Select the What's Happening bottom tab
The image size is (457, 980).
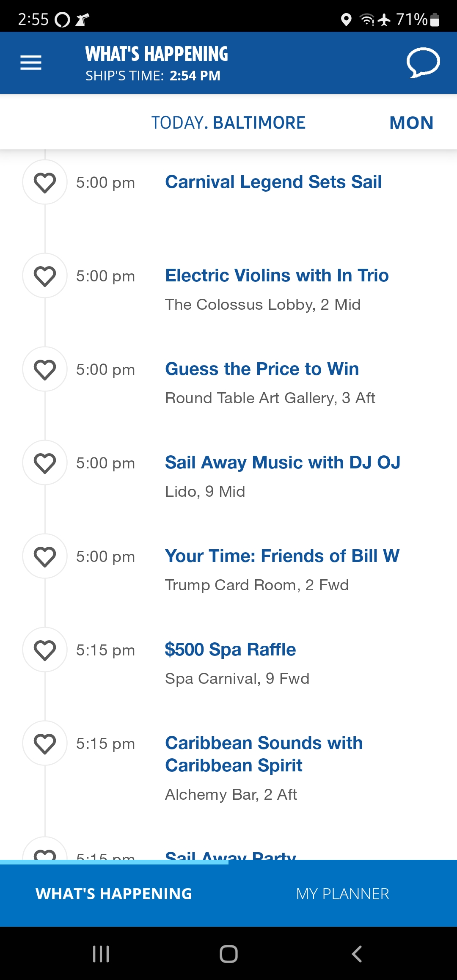click(114, 894)
